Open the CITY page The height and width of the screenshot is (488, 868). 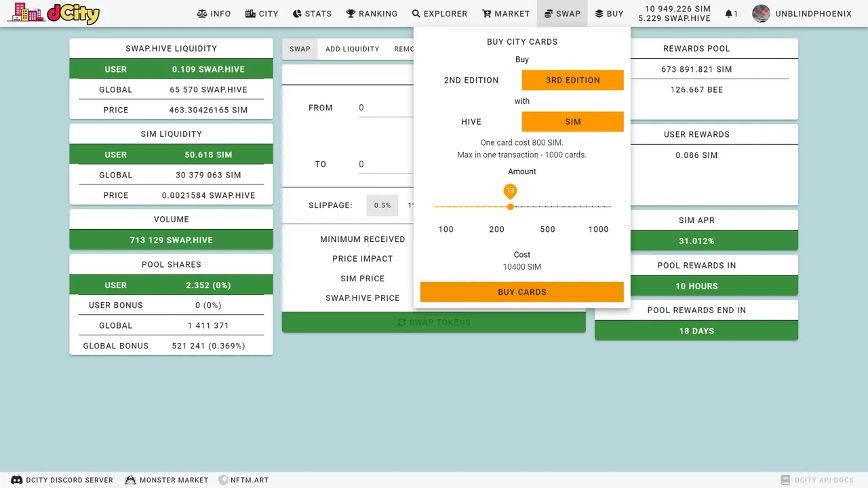tap(262, 14)
